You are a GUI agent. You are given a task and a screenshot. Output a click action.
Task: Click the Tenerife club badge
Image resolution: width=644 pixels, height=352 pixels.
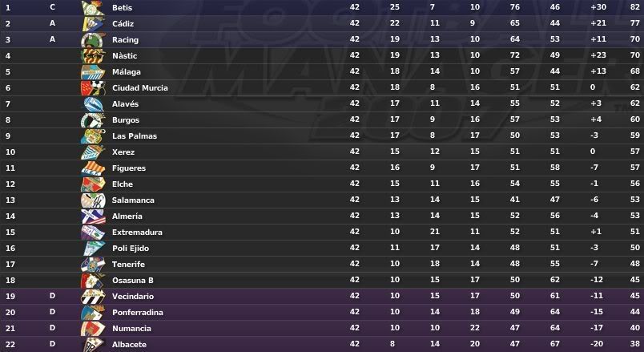pyautogui.click(x=93, y=265)
